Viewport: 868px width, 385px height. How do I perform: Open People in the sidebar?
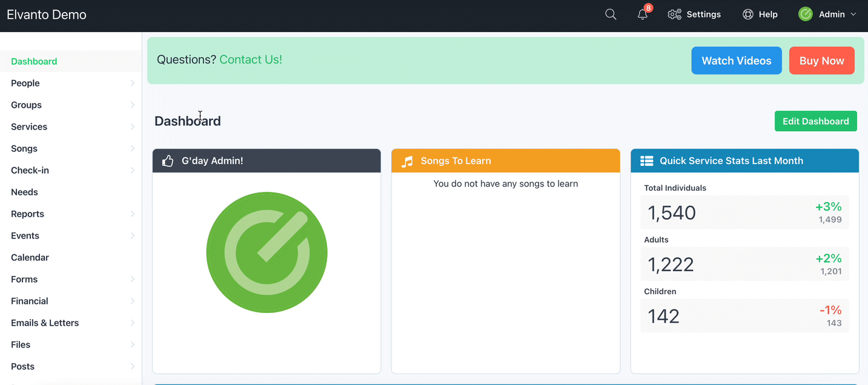(71, 83)
